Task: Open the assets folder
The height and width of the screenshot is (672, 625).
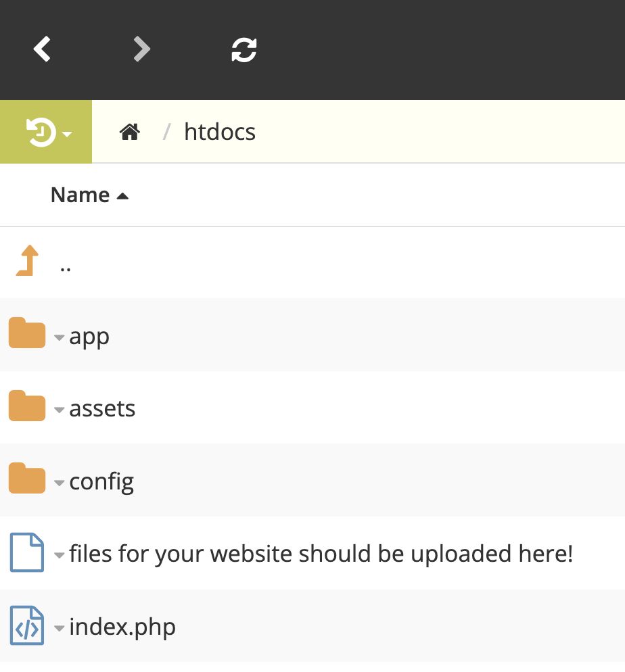Action: point(102,408)
